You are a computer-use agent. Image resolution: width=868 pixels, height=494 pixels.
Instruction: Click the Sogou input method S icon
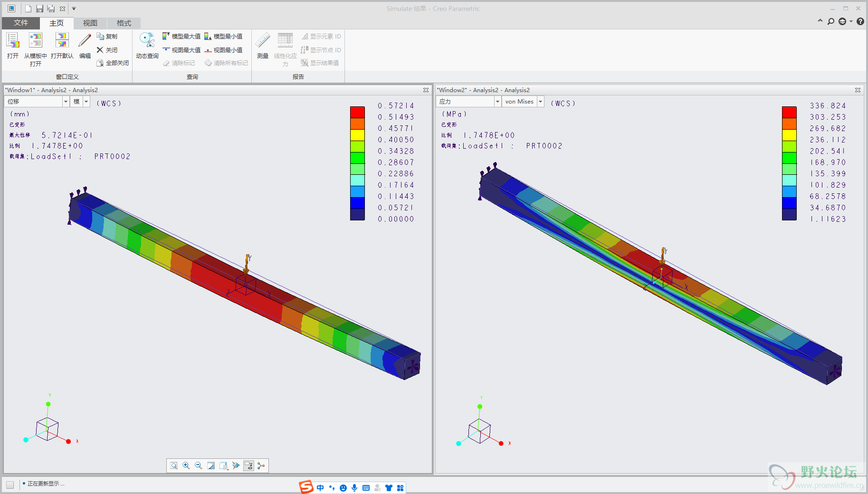point(306,487)
